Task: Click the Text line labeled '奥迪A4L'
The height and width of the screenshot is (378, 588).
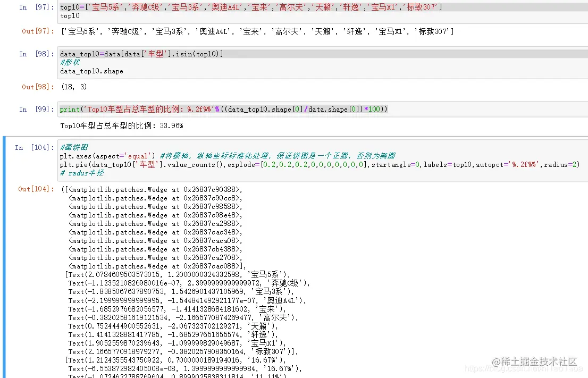Action: click(x=187, y=300)
